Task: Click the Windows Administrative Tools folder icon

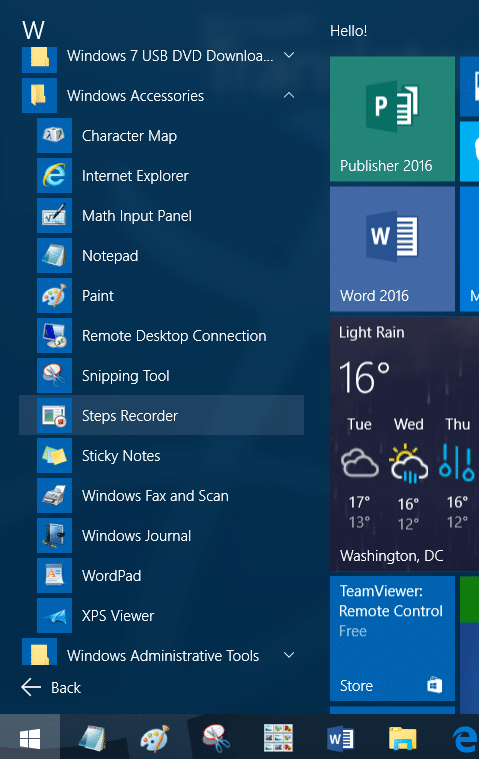Action: [x=39, y=652]
